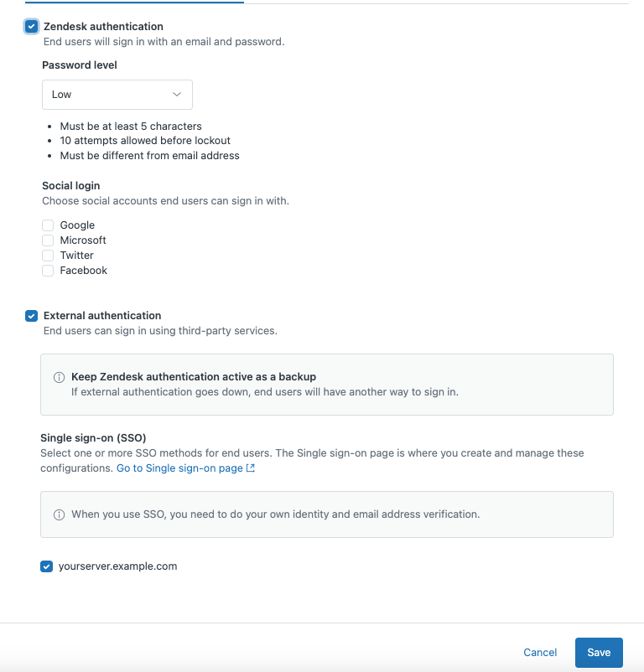Enable Facebook social login
Viewport: 644px width, 672px height.
[48, 270]
